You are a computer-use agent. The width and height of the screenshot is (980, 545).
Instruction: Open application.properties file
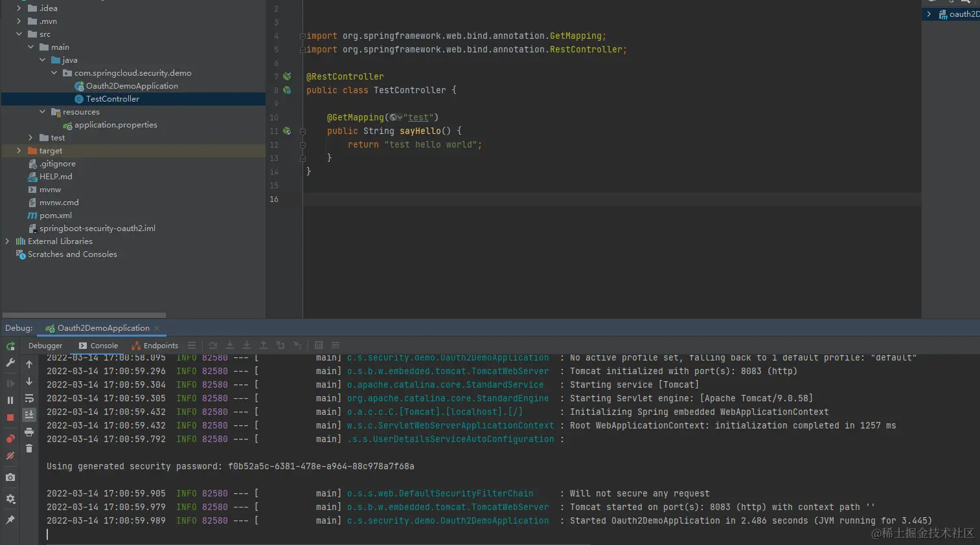click(x=115, y=125)
